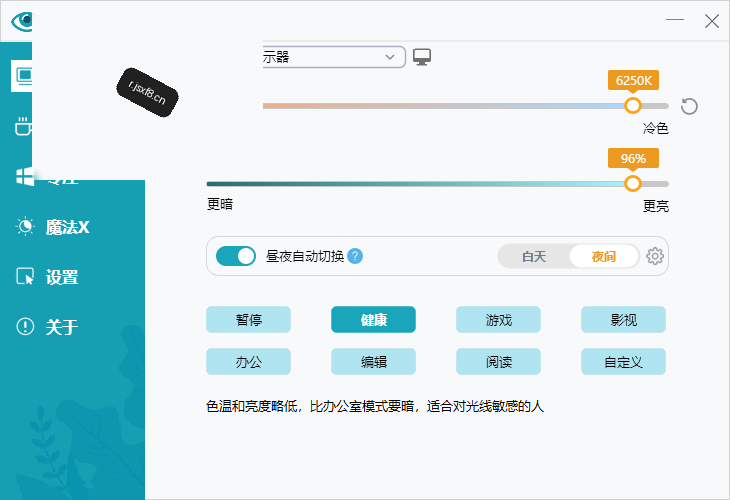Select the 游戏 game mode
Screen dimensions: 730x500
498,320
